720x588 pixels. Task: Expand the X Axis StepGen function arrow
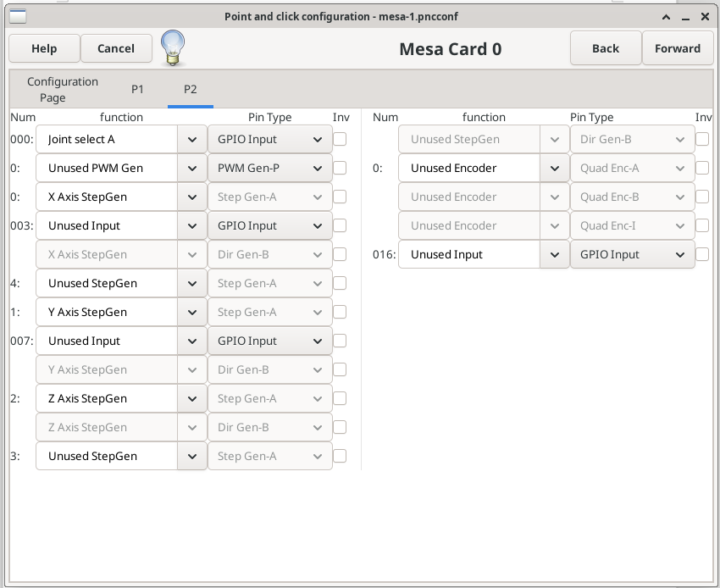[x=191, y=197]
